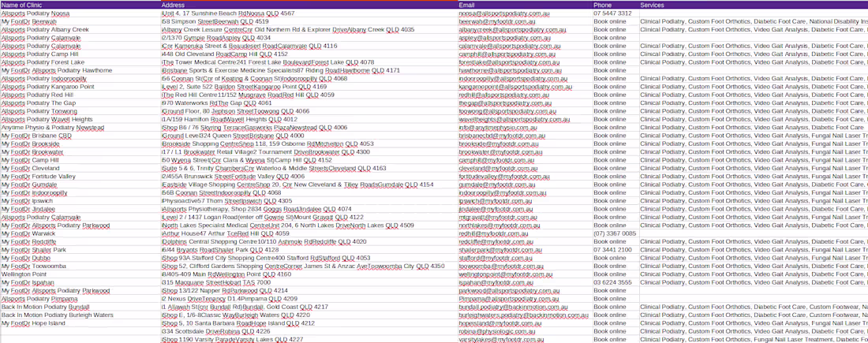Click phone number 07 5447 3312

[615, 13]
